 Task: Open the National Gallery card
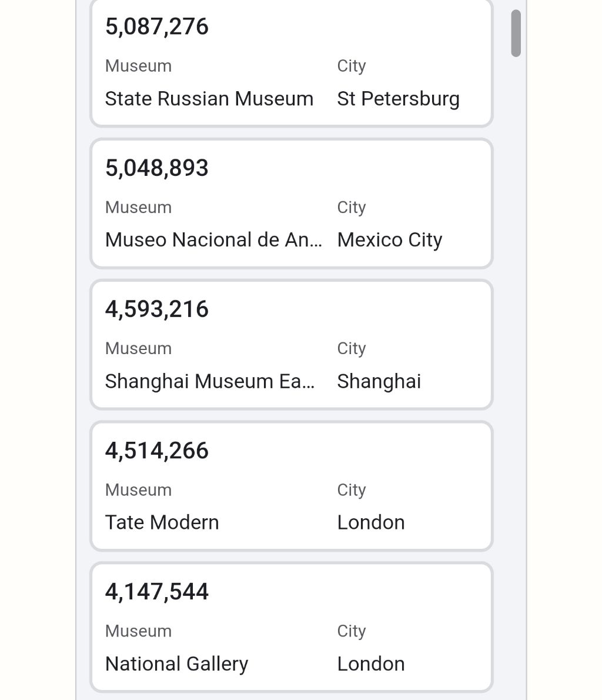(292, 627)
